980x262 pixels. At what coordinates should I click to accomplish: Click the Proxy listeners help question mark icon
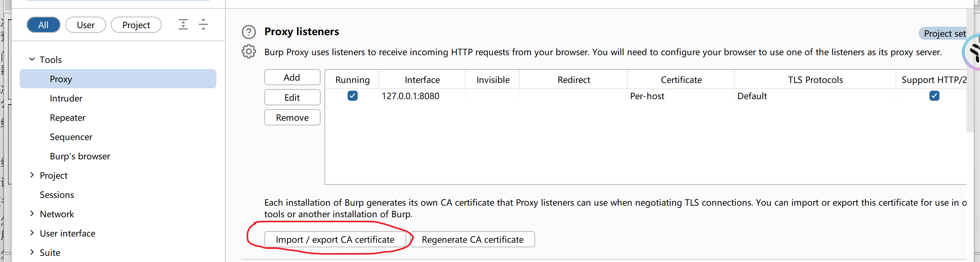tap(249, 32)
